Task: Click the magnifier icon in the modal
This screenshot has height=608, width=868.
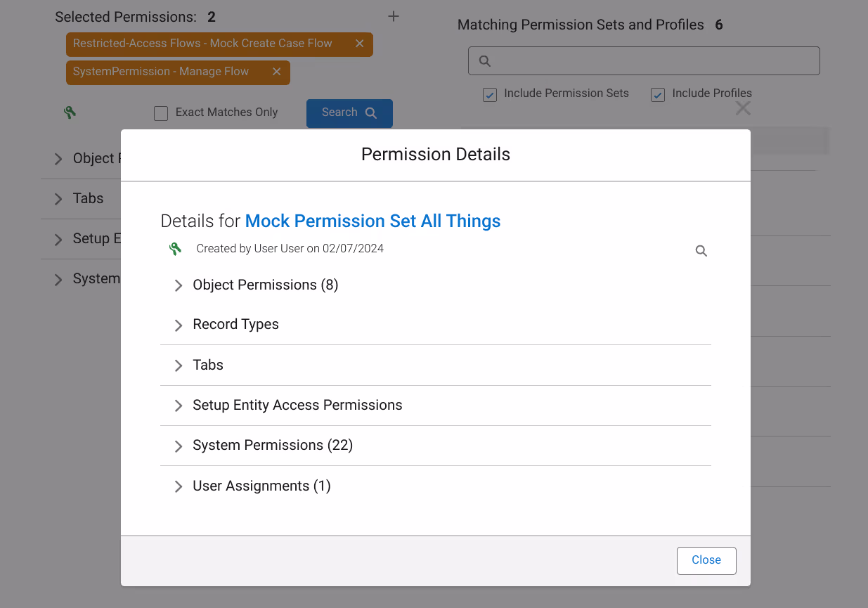Action: (x=701, y=251)
